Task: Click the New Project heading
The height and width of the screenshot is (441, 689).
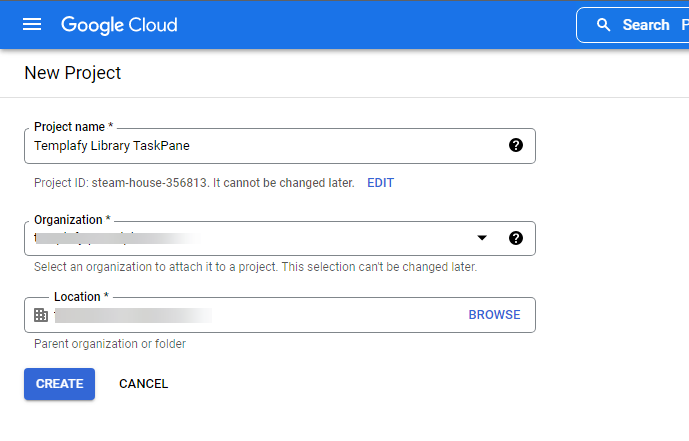Action: [73, 73]
